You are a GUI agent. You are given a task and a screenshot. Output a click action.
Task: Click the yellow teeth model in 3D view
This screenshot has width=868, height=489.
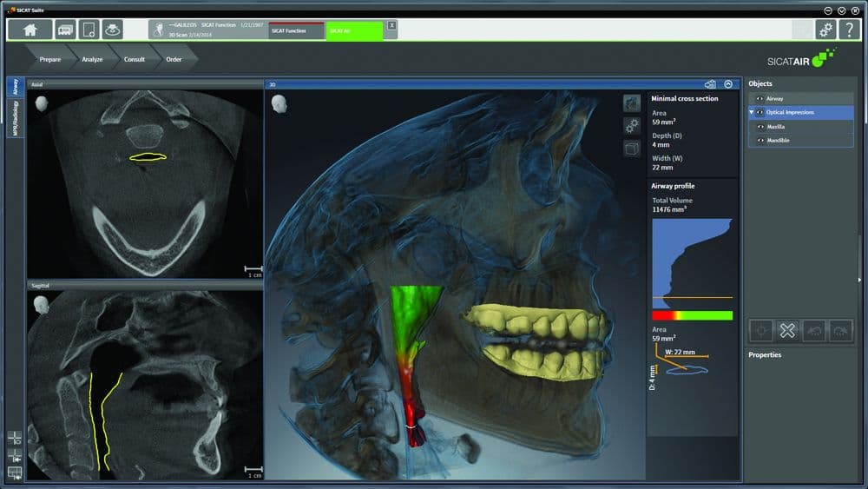coord(538,339)
